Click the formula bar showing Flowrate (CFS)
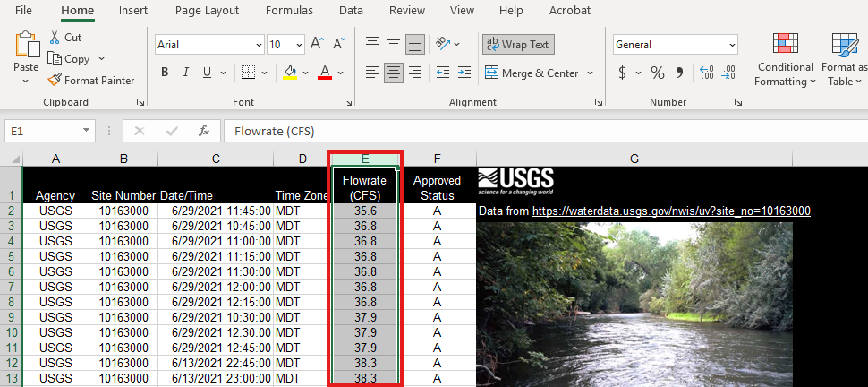Image resolution: width=868 pixels, height=387 pixels. point(545,132)
